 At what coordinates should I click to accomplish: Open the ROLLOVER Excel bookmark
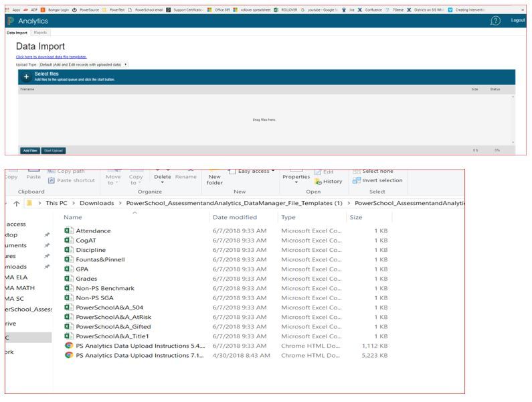(286, 10)
